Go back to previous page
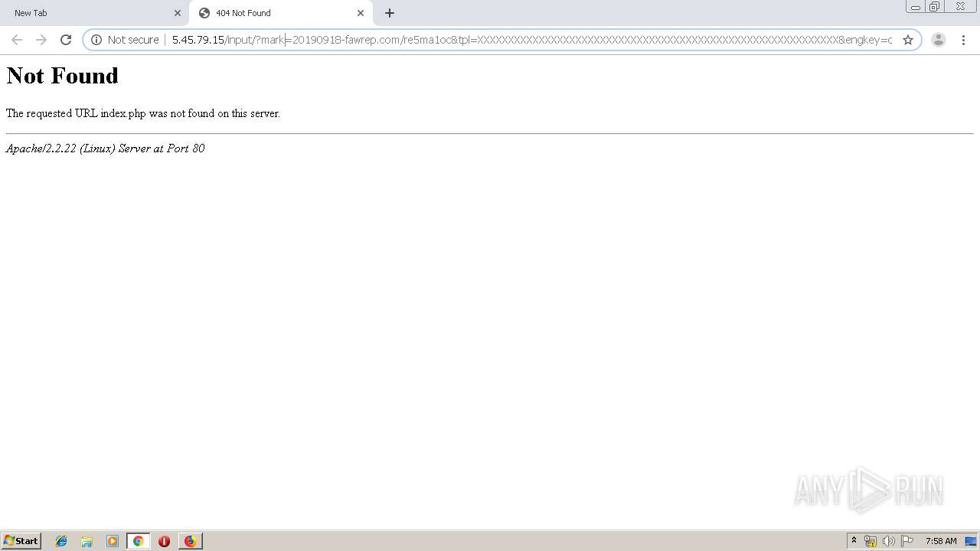Screen dimensions: 980x551 point(17,40)
